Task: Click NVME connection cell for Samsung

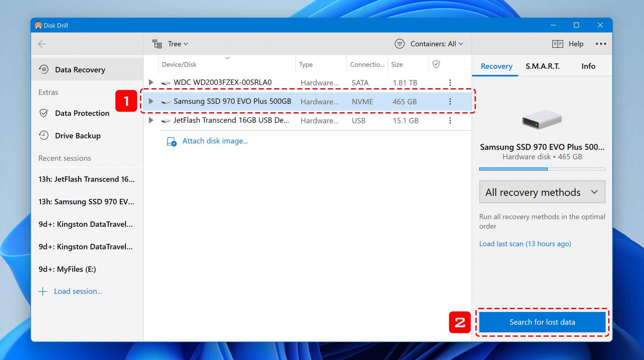Action: 362,102
